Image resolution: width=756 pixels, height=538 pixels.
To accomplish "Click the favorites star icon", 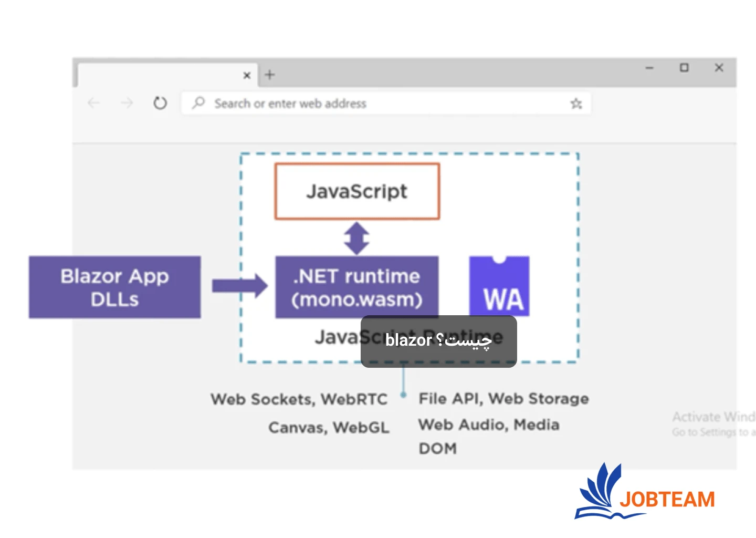I will click(x=576, y=104).
